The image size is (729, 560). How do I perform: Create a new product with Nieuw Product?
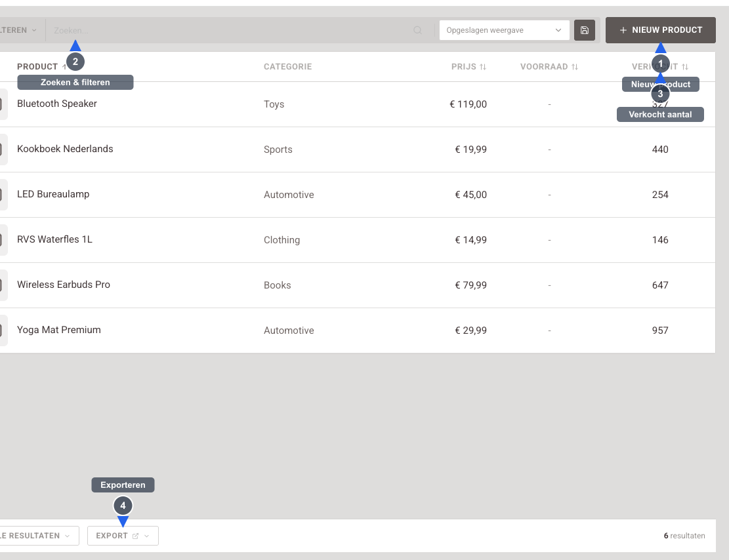point(660,30)
